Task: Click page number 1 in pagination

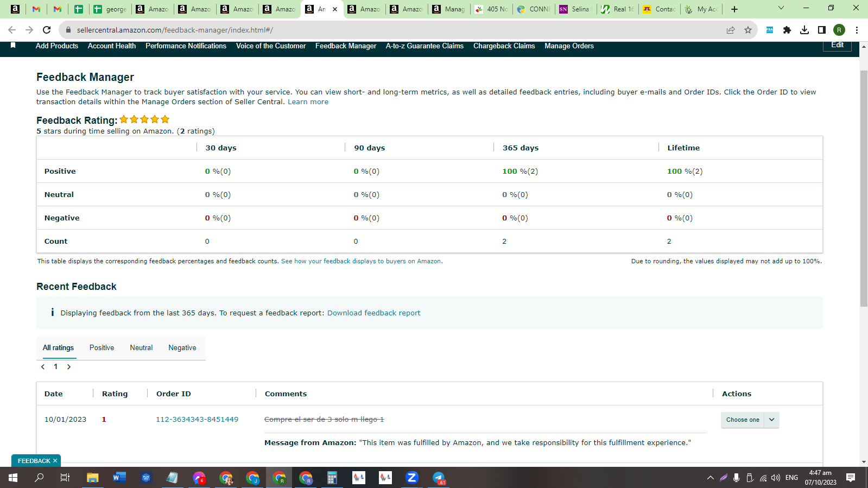Action: [55, 367]
